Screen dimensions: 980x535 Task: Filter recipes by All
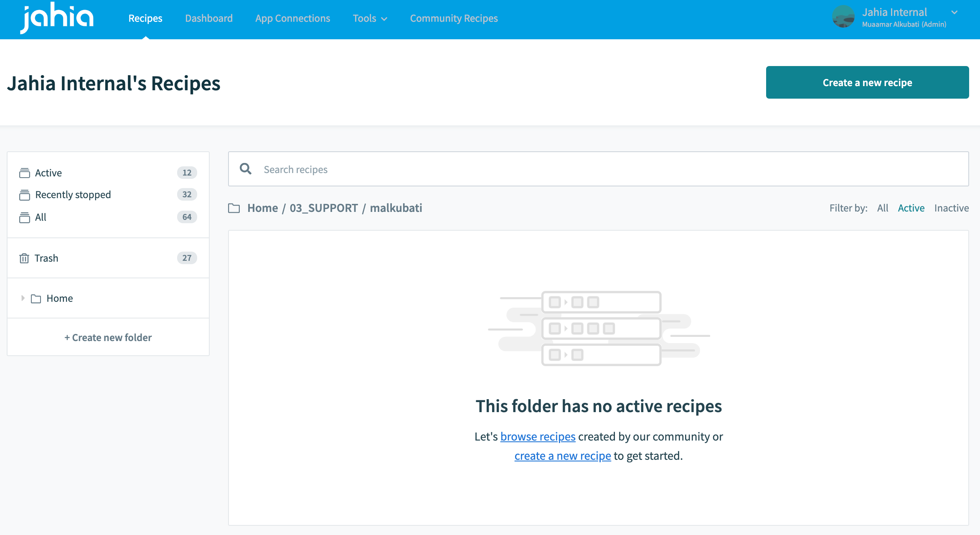pyautogui.click(x=883, y=208)
